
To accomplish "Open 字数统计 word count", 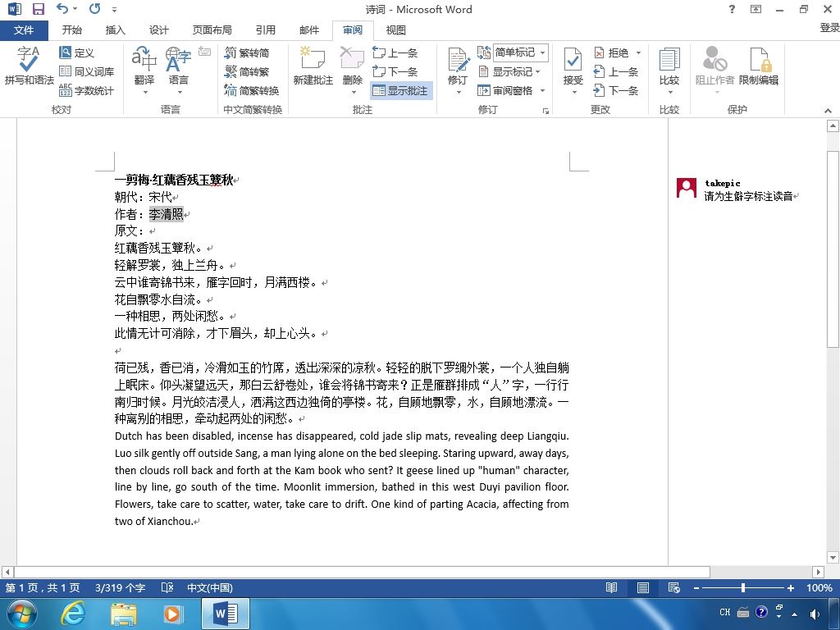I will coord(86,90).
